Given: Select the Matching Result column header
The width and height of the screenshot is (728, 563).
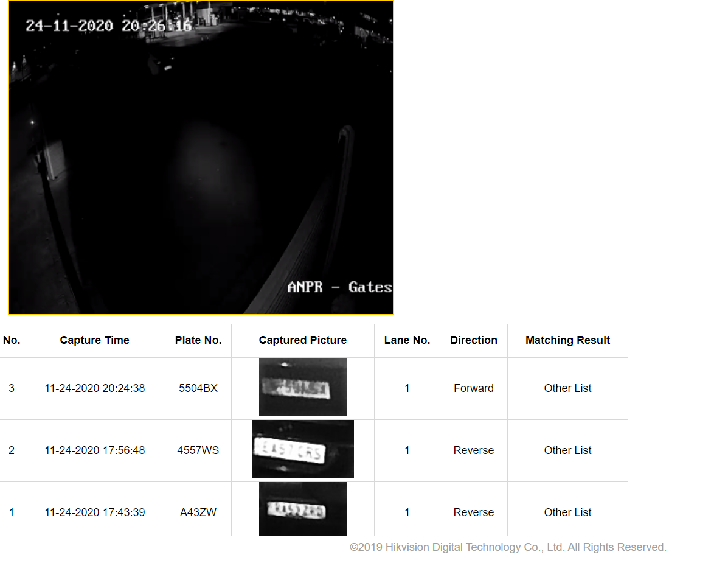Looking at the screenshot, I should pos(567,340).
